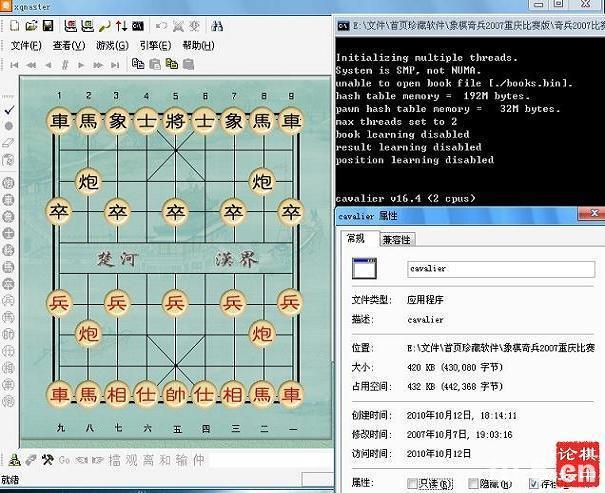Open the 游戏(G) menu
The image size is (605, 493).
click(112, 46)
